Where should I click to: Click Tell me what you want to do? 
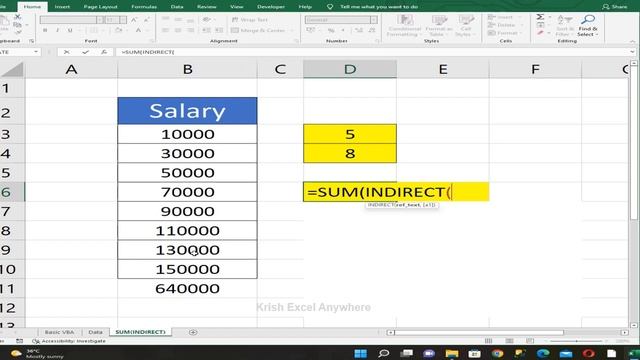379,7
